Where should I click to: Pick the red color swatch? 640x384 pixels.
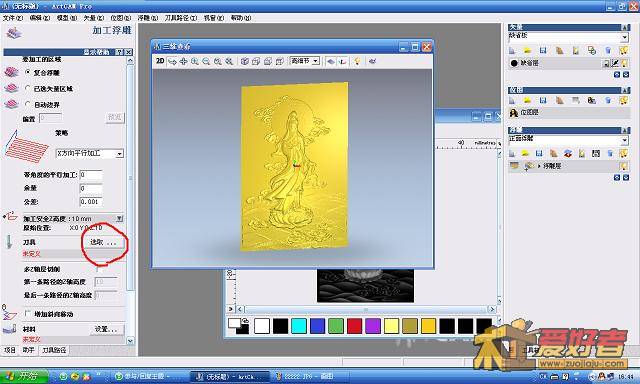point(354,326)
